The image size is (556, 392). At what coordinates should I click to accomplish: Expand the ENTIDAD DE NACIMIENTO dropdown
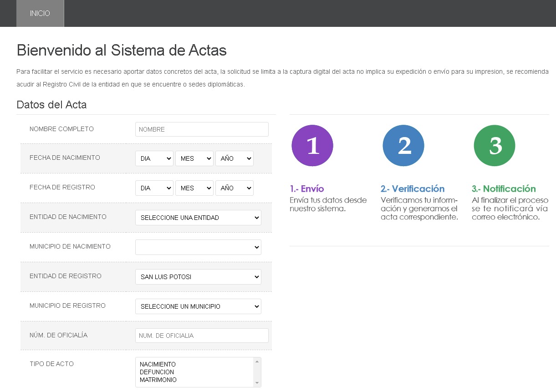(x=198, y=218)
